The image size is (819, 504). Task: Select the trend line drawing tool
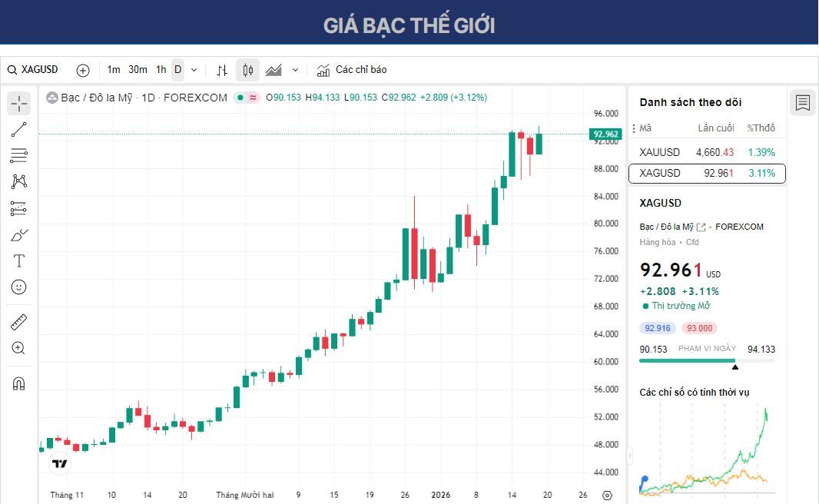18,128
